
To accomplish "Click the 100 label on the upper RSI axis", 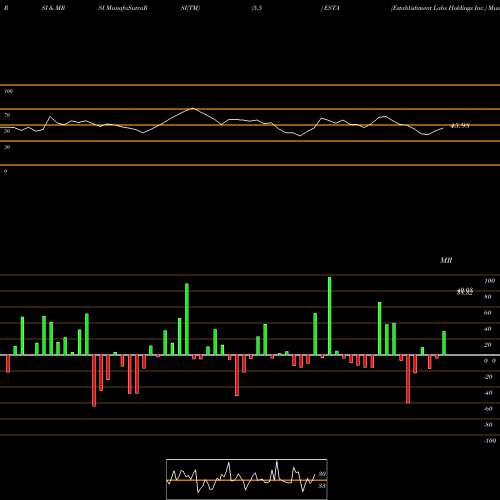I will (x=9, y=91).
